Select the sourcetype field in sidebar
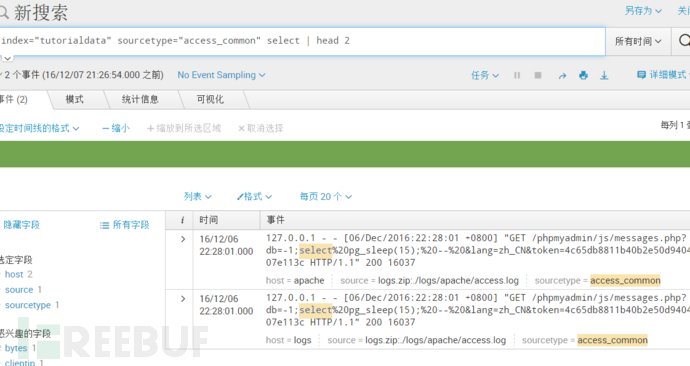 pos(28,305)
